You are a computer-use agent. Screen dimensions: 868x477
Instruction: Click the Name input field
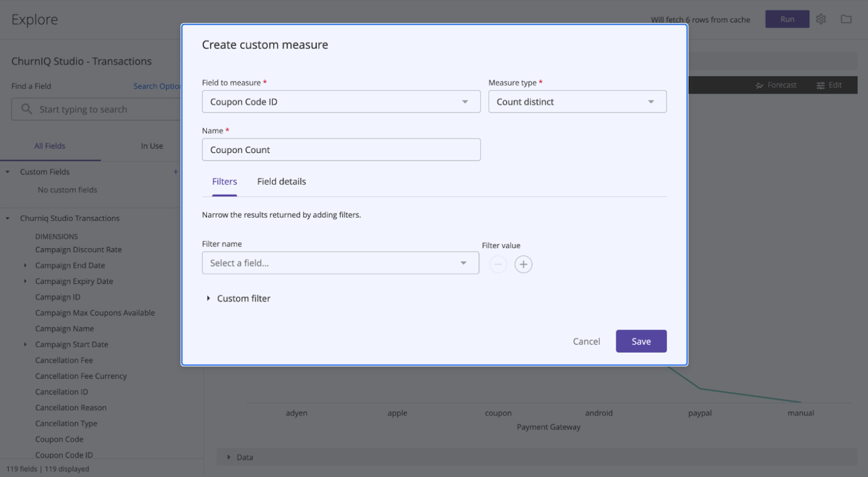[341, 149]
